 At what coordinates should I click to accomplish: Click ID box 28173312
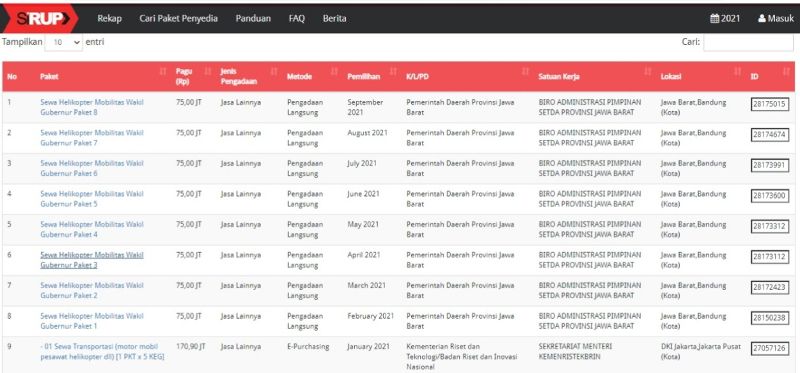coord(770,227)
